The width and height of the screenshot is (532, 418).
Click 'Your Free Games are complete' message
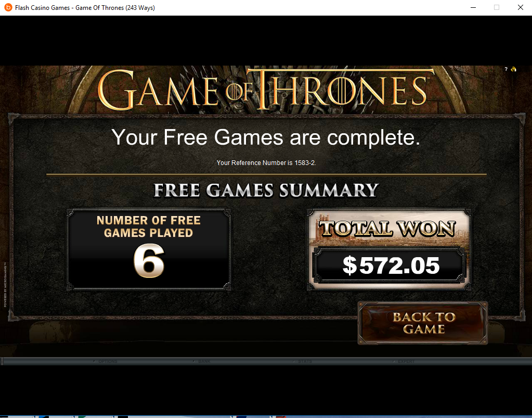pyautogui.click(x=266, y=137)
